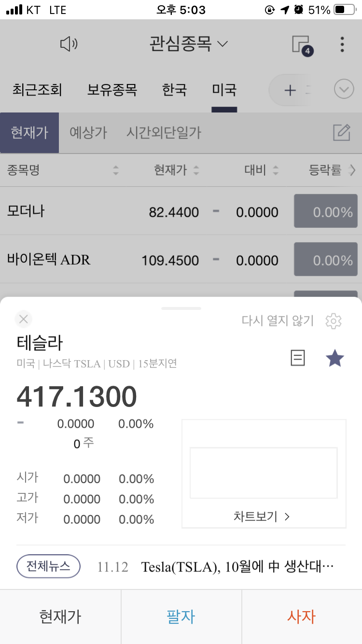Sort by 대비 column arrows

pyautogui.click(x=276, y=170)
